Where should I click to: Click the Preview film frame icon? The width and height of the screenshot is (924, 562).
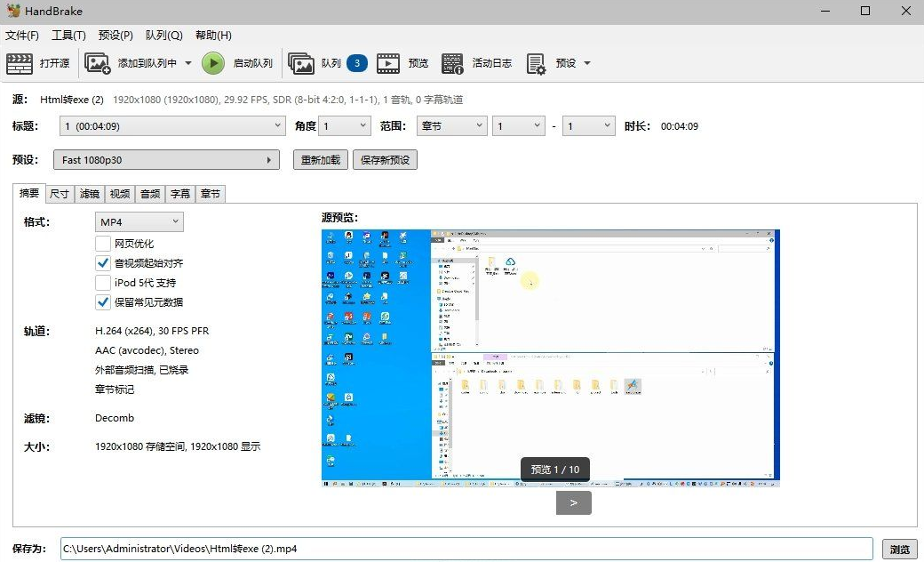(388, 63)
